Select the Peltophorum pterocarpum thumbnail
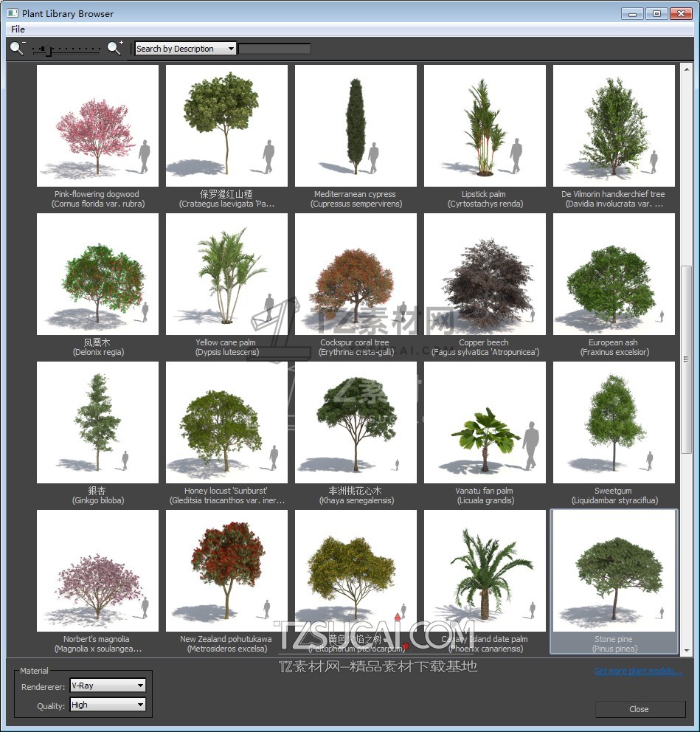Image resolution: width=700 pixels, height=732 pixels. click(356, 570)
